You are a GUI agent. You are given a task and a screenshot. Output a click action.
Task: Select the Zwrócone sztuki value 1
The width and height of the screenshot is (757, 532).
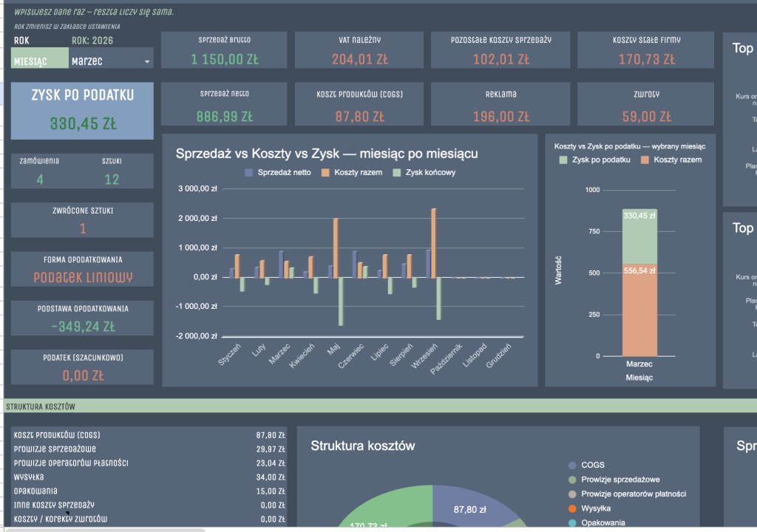[83, 228]
